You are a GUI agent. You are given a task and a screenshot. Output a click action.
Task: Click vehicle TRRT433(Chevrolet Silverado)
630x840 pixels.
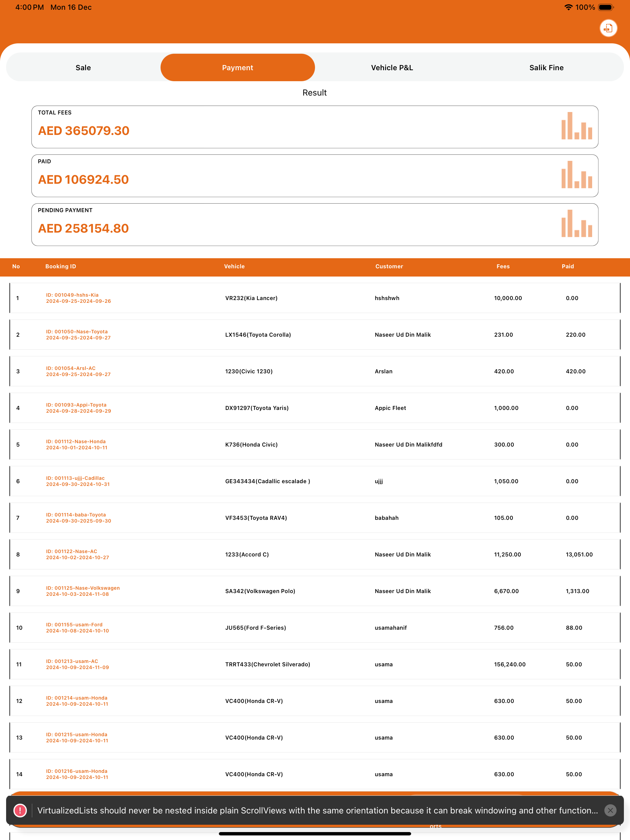click(268, 664)
